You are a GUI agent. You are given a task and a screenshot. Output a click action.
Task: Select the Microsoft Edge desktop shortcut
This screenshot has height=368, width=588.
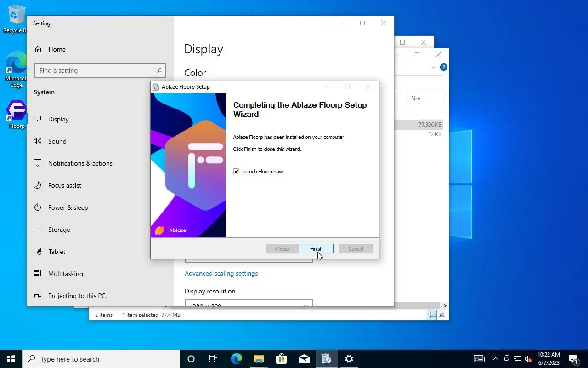15,69
